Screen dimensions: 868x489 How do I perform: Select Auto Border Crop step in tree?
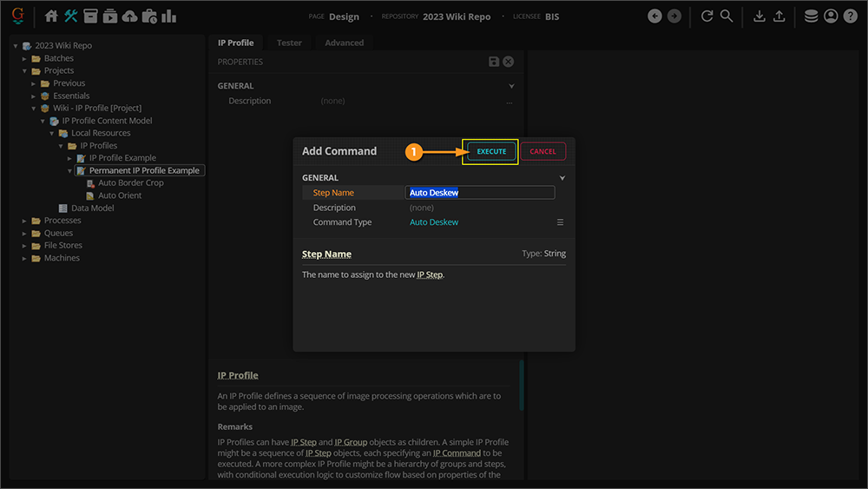pos(130,183)
